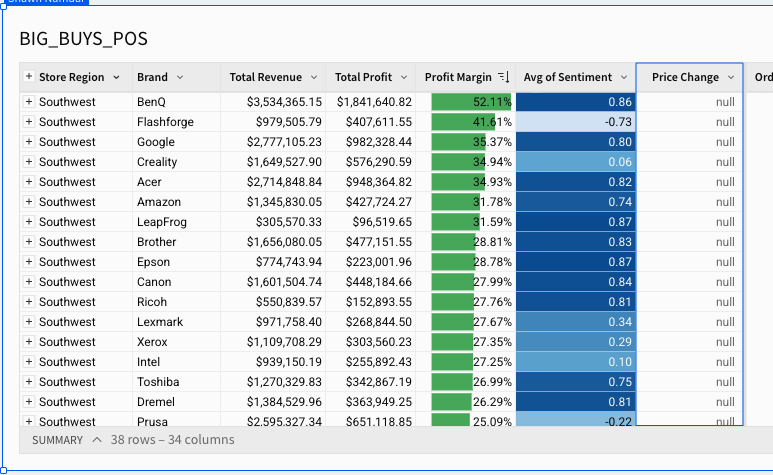Open Avg of Sentiment column dropdown arrow
773x475 pixels.
(x=624, y=77)
